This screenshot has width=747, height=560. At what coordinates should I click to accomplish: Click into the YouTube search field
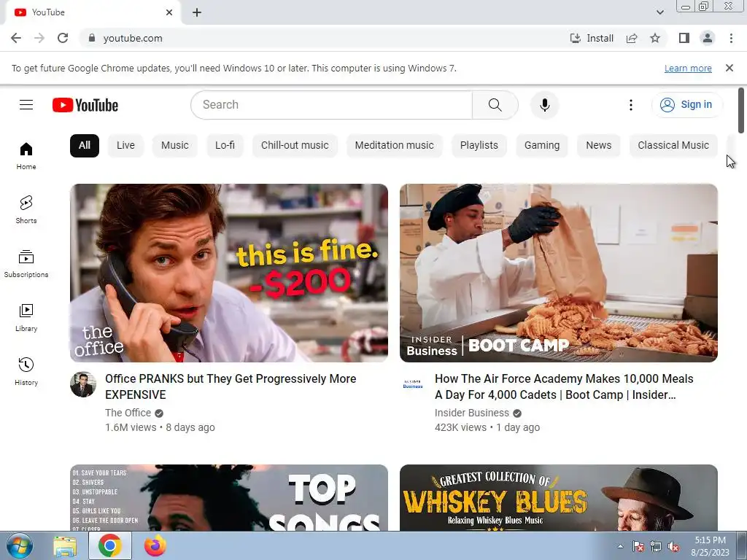coord(332,105)
